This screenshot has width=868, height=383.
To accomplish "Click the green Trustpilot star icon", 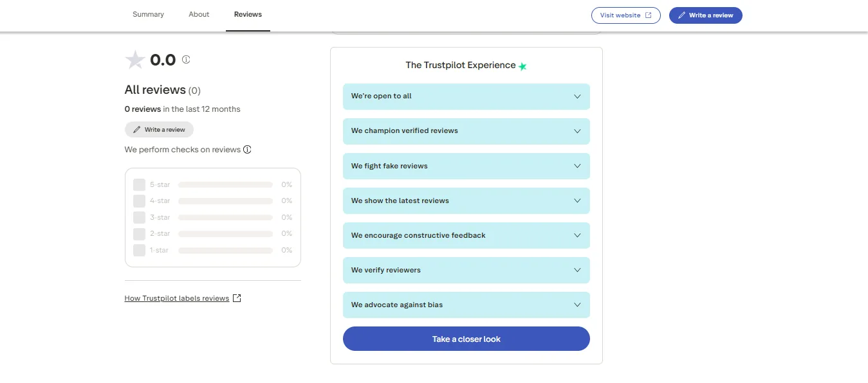I will click(522, 66).
